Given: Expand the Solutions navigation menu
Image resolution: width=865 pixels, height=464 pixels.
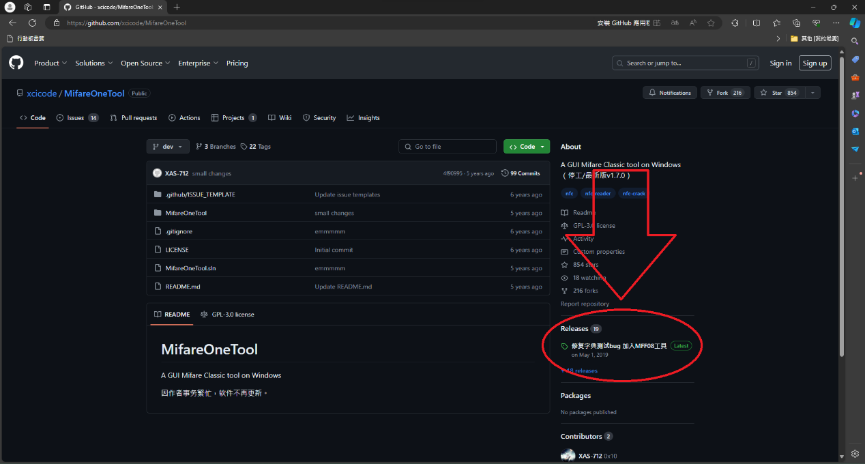Looking at the screenshot, I should point(93,63).
